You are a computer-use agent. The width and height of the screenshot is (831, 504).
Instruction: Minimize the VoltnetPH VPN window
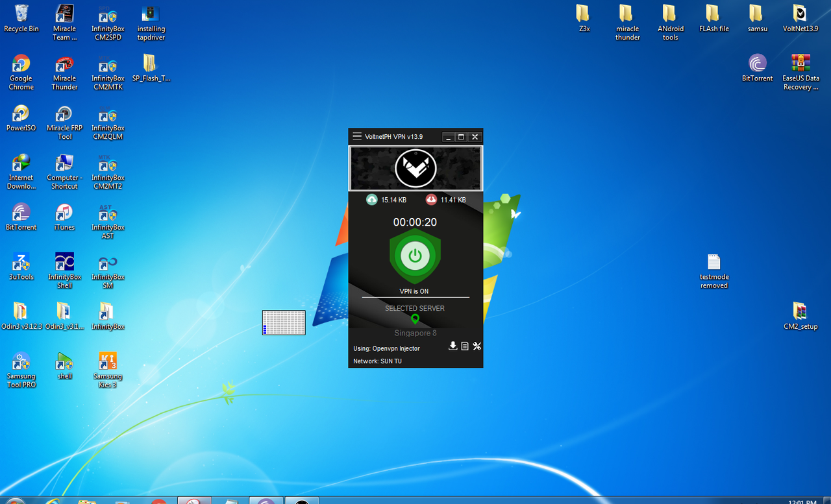tap(448, 137)
